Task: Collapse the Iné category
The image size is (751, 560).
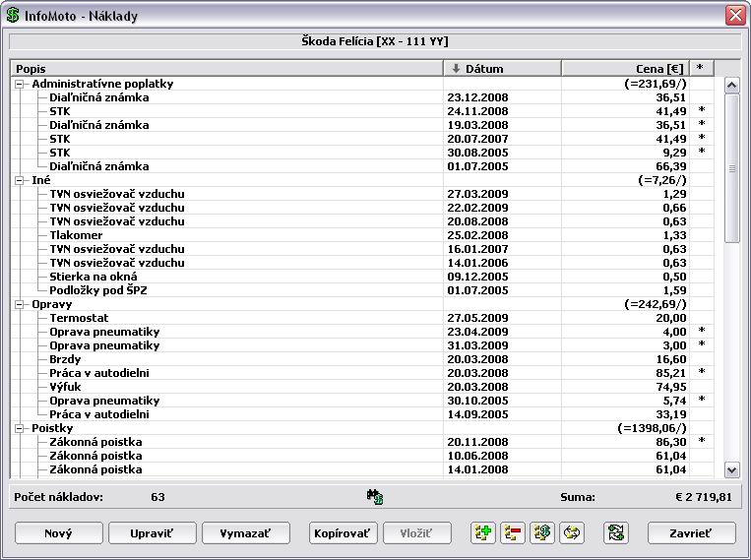Action: tap(19, 181)
